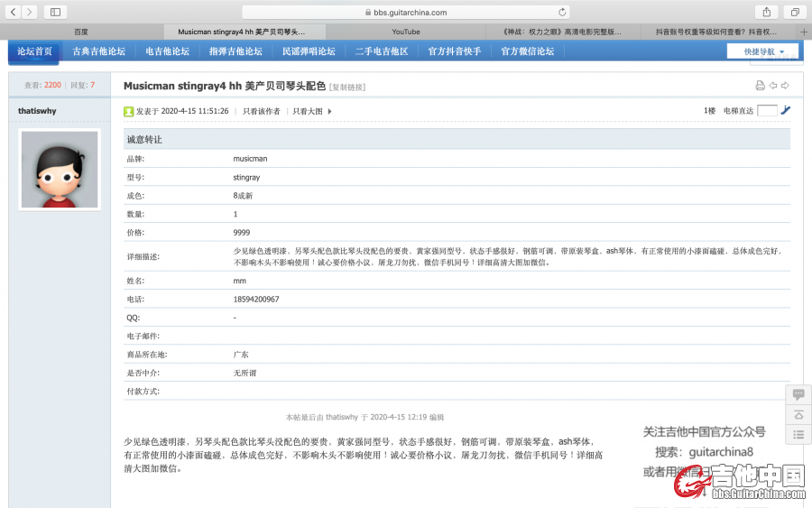Open the Safari share icon

[x=767, y=12]
